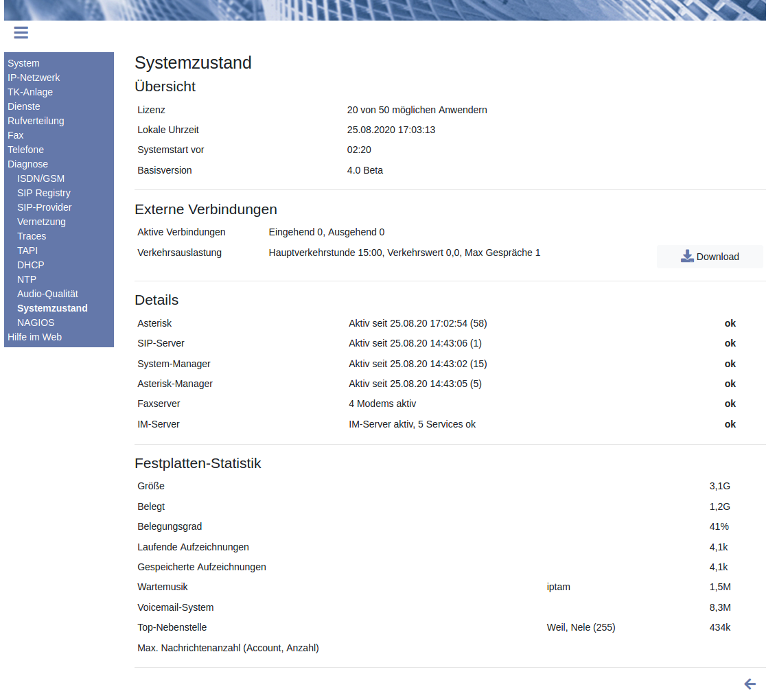The width and height of the screenshot is (777, 700).
Task: Open the SIP Registry page
Action: tap(44, 193)
